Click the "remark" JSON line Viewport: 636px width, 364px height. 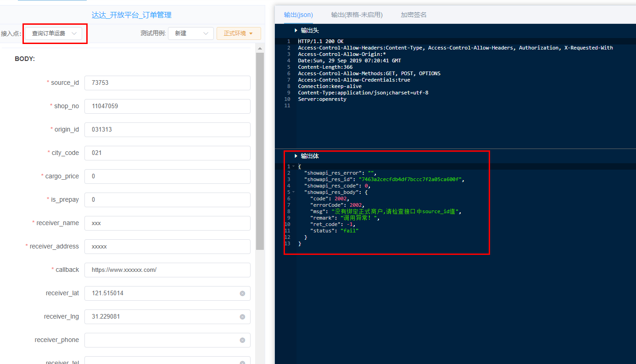pos(345,218)
